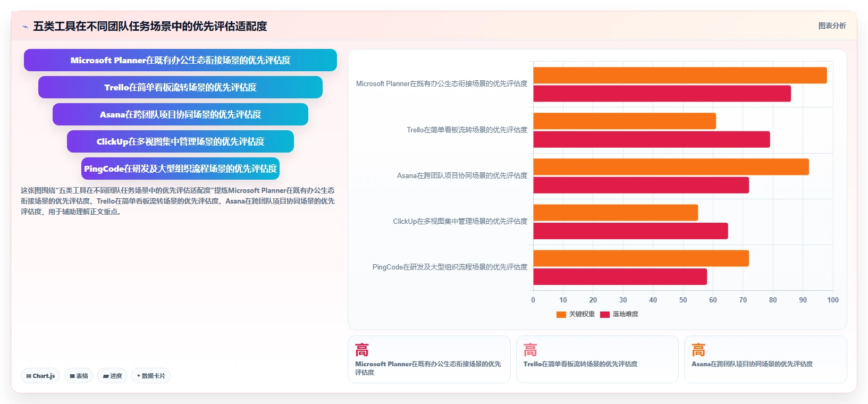The image size is (868, 404).
Task: Click the x-axis tick label 100
Action: (833, 300)
